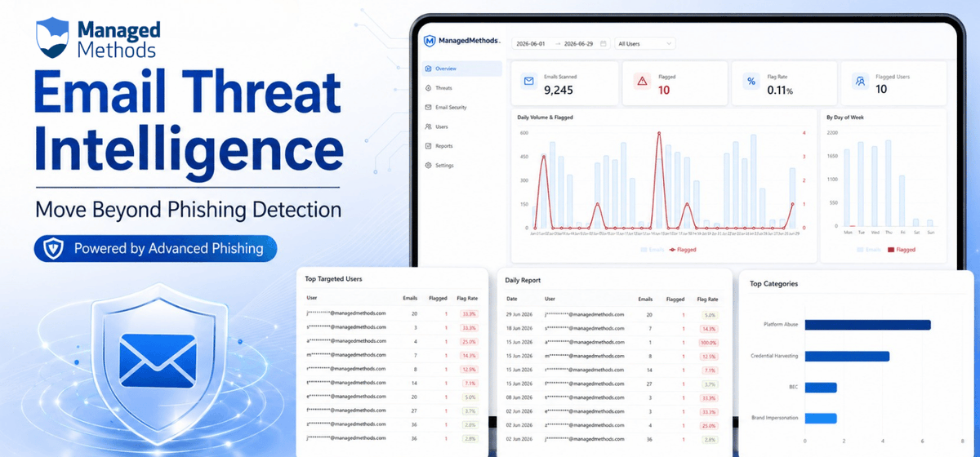Click the Managed Methods banner logo

(x=98, y=38)
